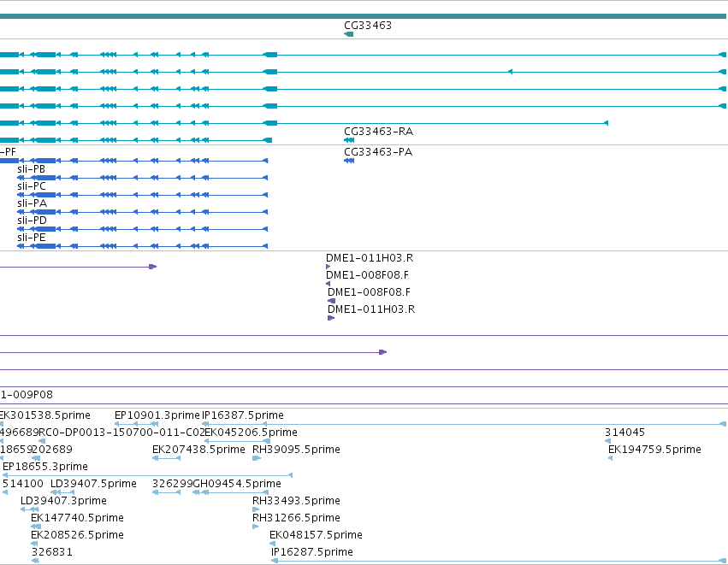The height and width of the screenshot is (565, 728).
Task: Click the sli-PB protein label
Action: (31, 169)
